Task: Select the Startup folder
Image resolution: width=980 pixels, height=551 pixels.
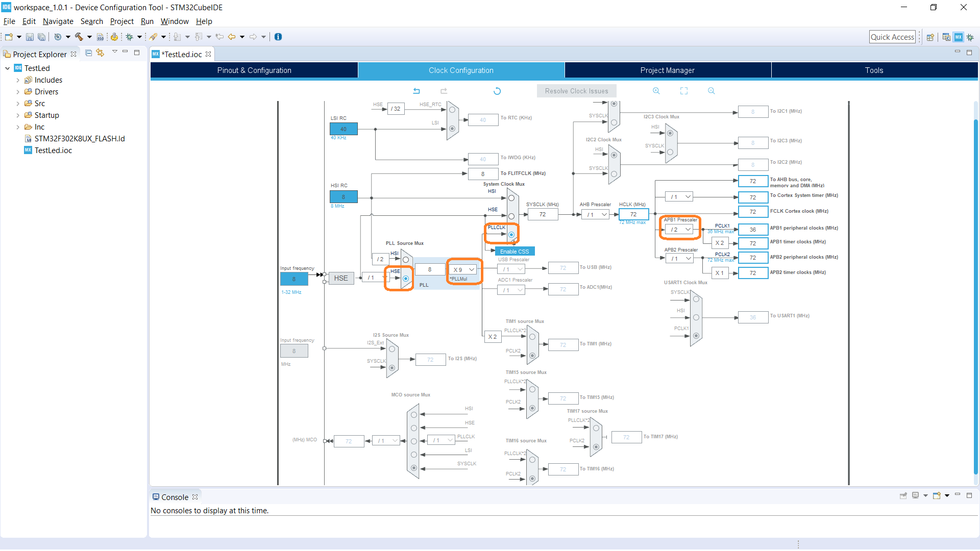Action: click(x=46, y=115)
